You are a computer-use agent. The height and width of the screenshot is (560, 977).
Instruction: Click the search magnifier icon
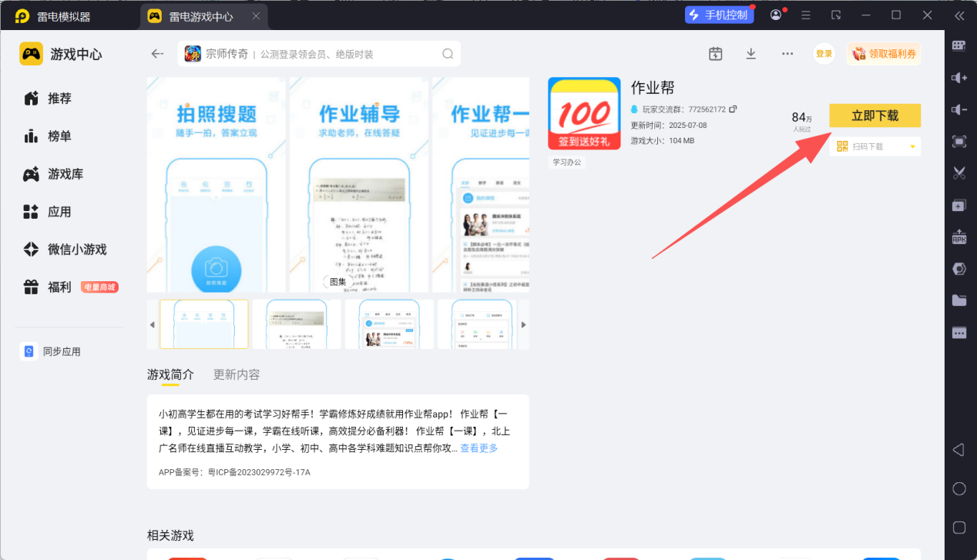(448, 54)
